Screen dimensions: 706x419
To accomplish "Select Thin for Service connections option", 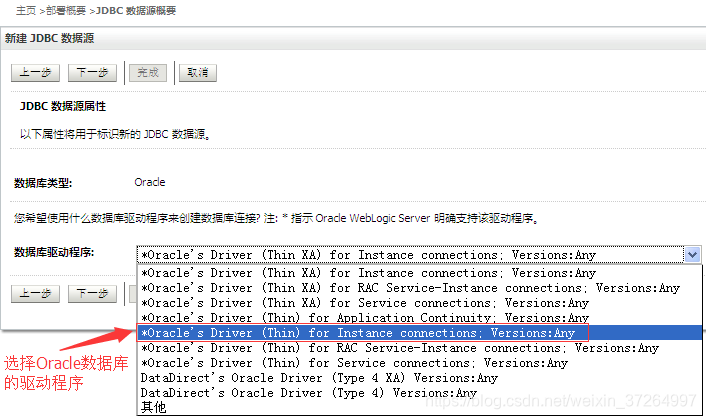I will pos(419,363).
